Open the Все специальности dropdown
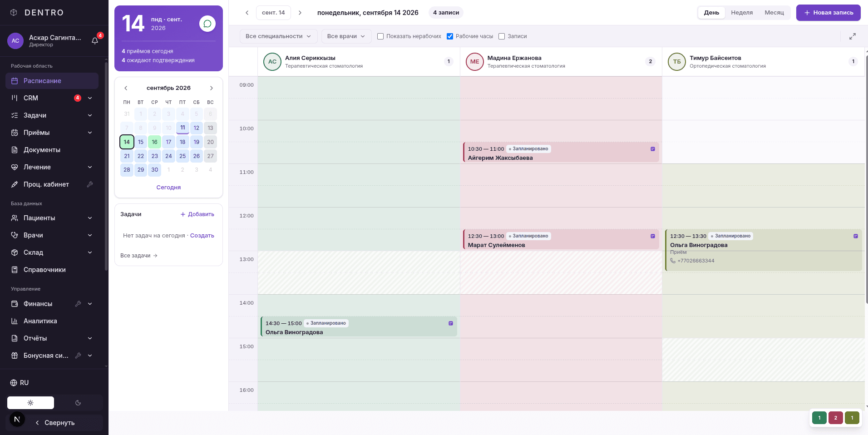Image resolution: width=868 pixels, height=435 pixels. tap(278, 36)
